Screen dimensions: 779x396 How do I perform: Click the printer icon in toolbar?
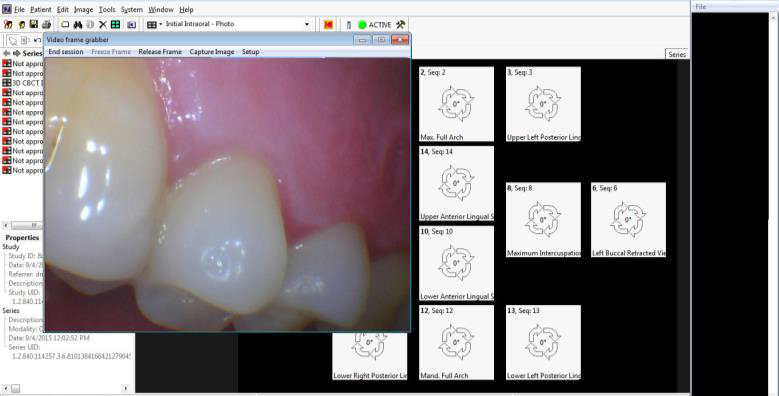46,24
